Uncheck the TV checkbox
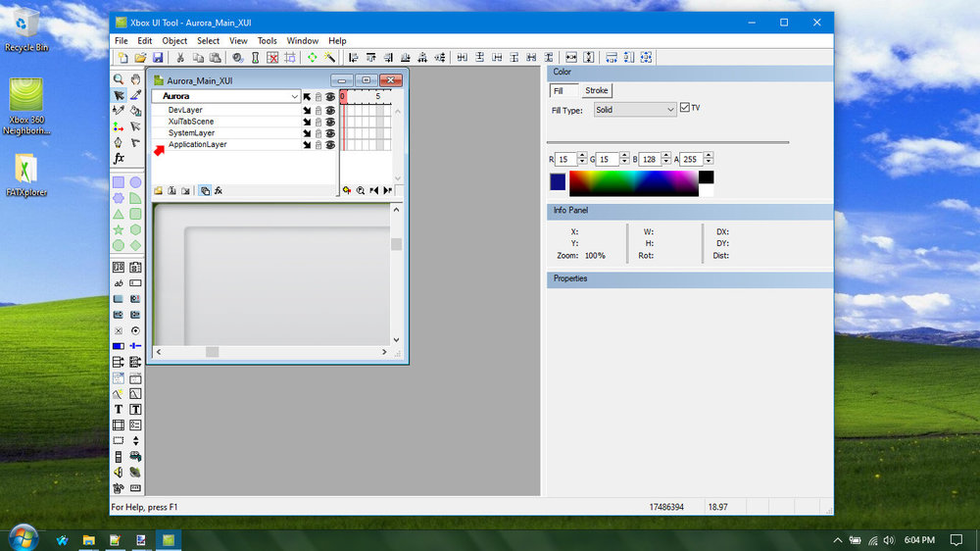The width and height of the screenshot is (980, 551). point(685,108)
